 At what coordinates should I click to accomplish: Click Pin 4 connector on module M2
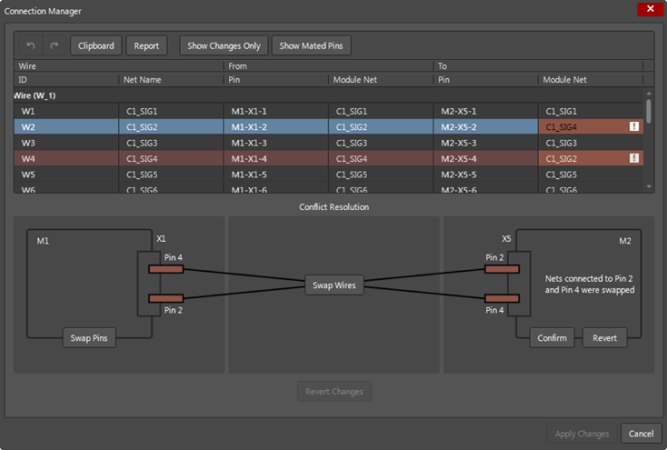coord(502,298)
